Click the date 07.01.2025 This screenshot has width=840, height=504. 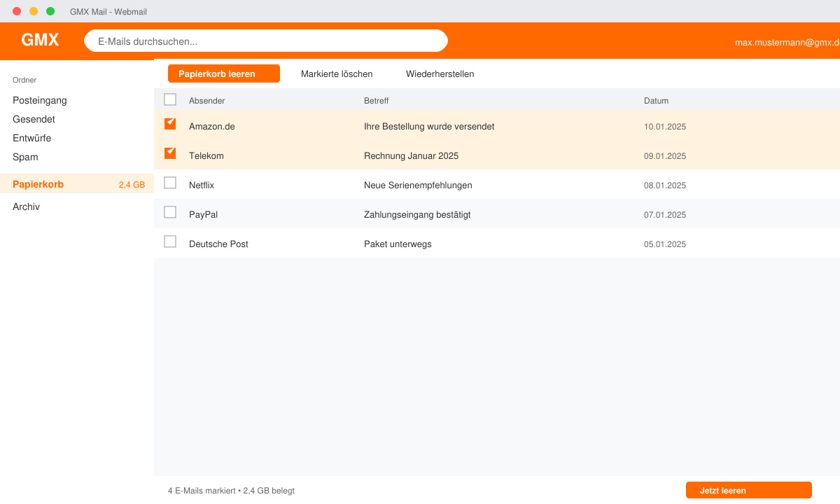[665, 215]
